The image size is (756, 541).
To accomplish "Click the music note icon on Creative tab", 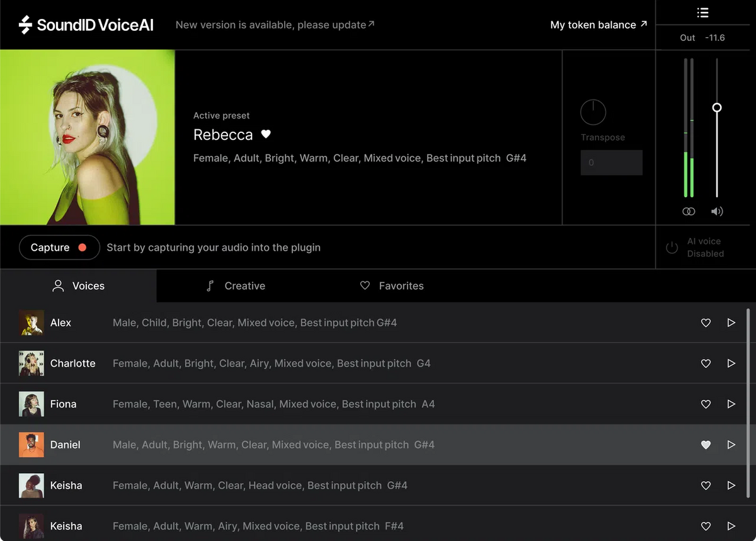I will point(210,285).
